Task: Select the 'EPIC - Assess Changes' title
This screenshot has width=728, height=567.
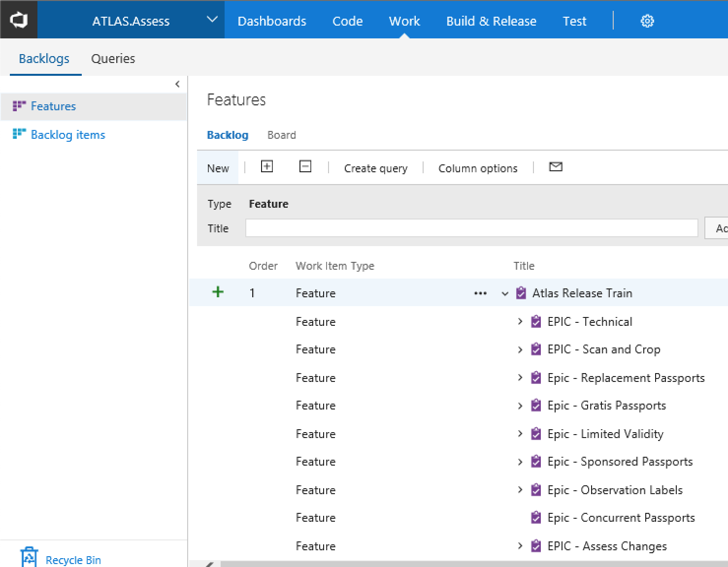Action: (x=607, y=546)
